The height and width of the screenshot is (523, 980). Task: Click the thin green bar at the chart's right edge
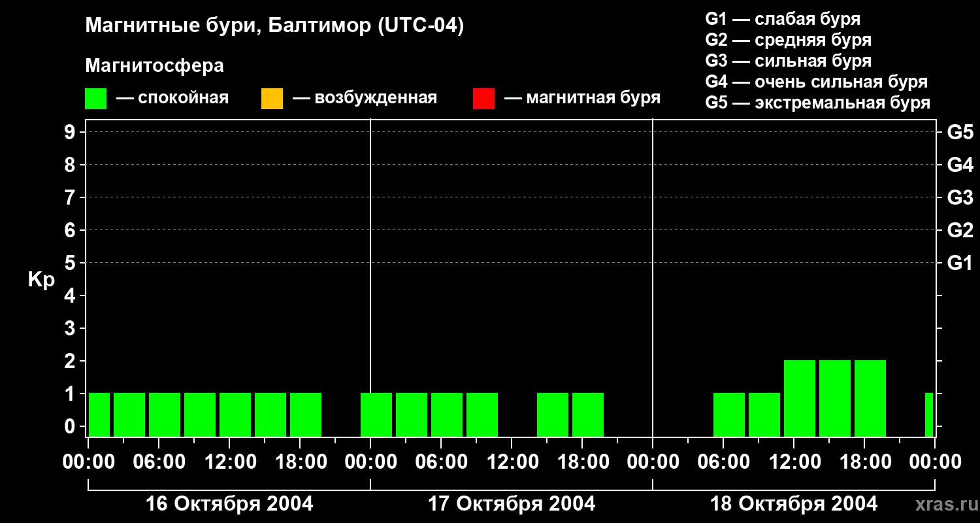[929, 414]
